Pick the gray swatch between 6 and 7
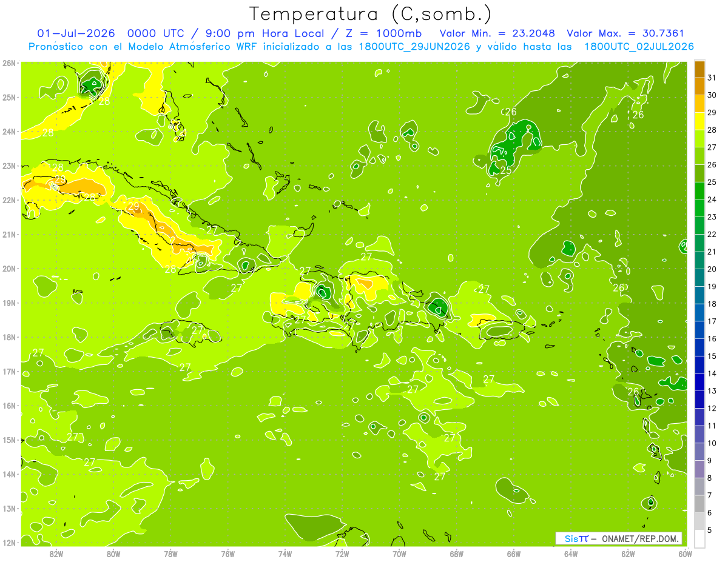The image size is (728, 562). (699, 504)
